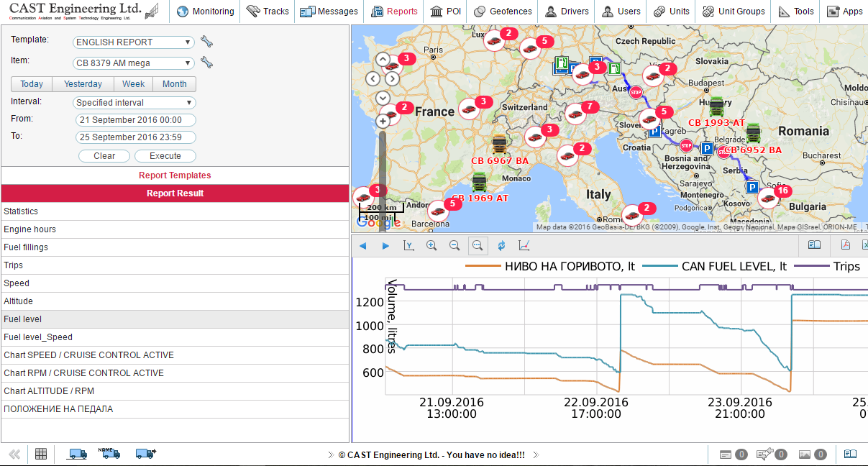
Task: Refresh the chart with blue arrows
Action: click(501, 246)
